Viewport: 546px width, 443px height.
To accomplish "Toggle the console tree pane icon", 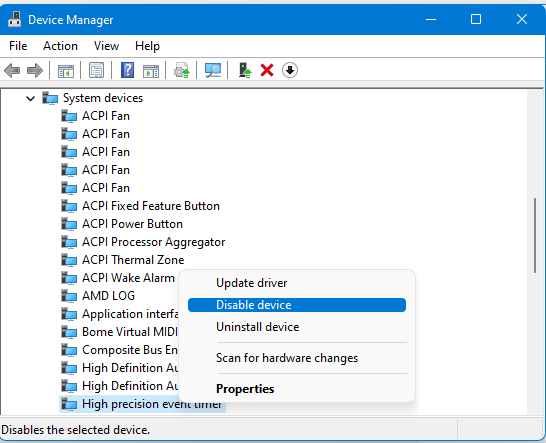I will click(66, 70).
